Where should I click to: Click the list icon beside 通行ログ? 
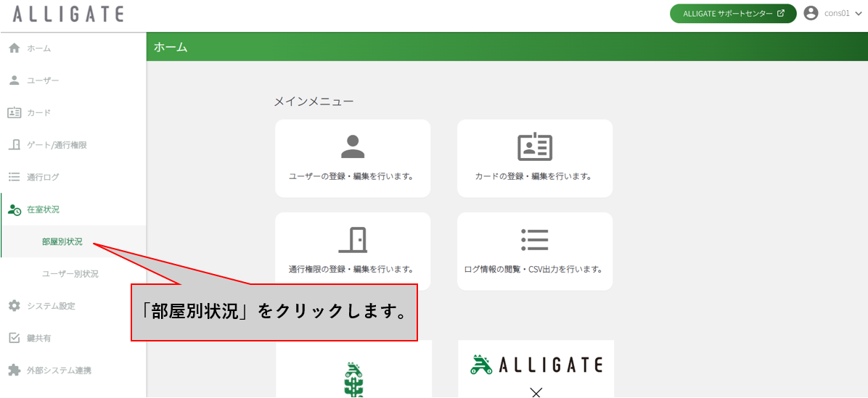point(15,177)
